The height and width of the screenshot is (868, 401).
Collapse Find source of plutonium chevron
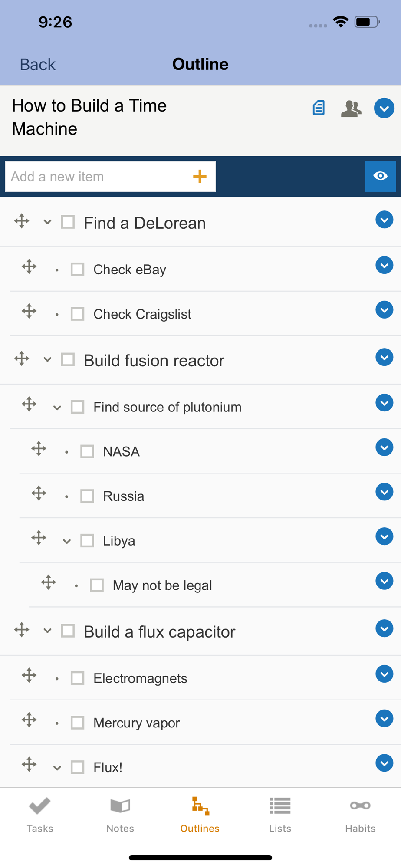point(57,408)
